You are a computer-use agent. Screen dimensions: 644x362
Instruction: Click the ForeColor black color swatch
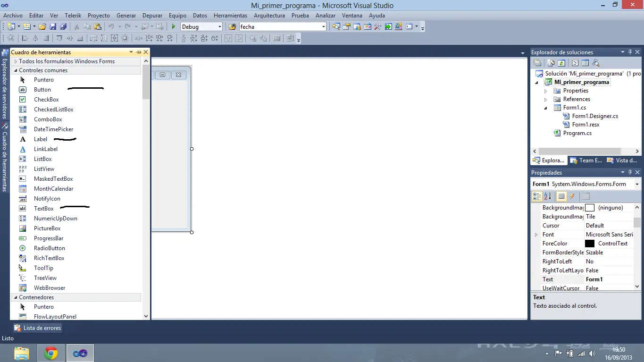590,244
